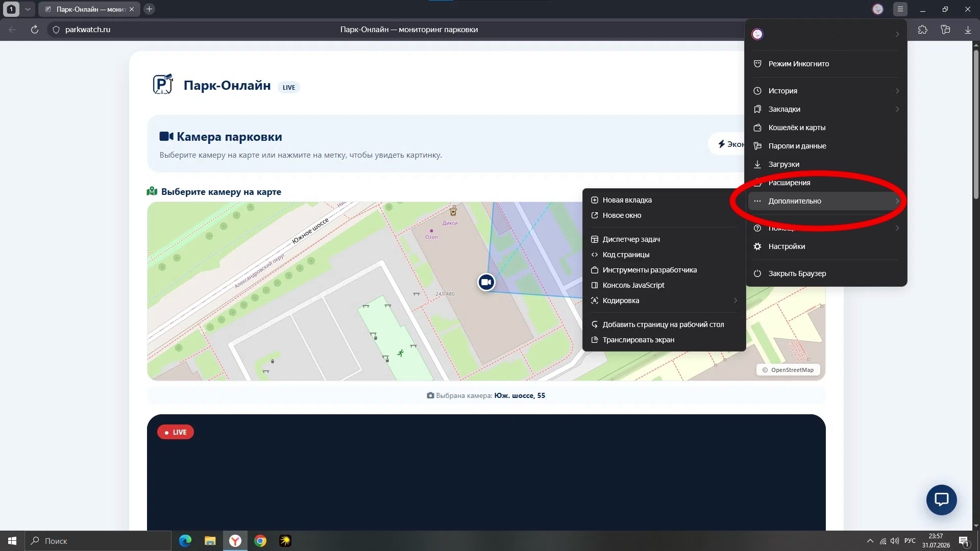980x551 pixels.
Task: Open Закладки menu entry
Action: (825, 109)
